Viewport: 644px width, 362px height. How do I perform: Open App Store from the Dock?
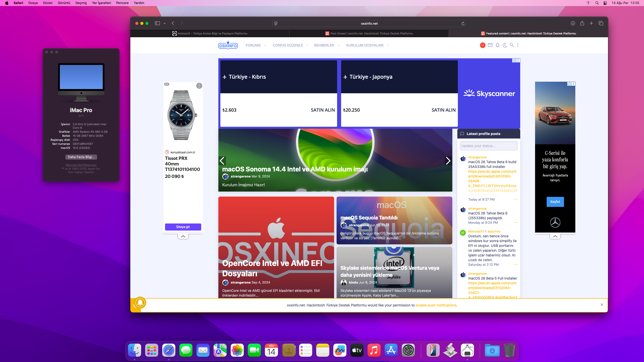click(391, 350)
